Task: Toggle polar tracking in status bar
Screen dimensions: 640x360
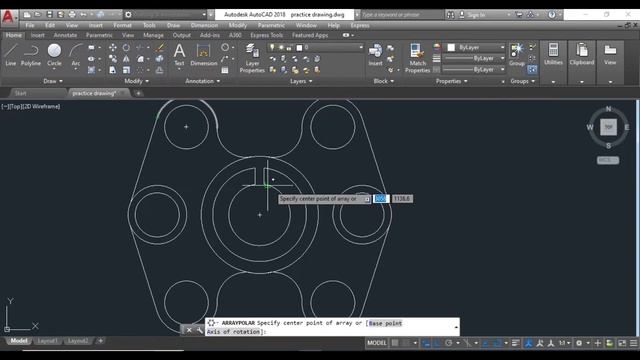Action: tap(449, 343)
